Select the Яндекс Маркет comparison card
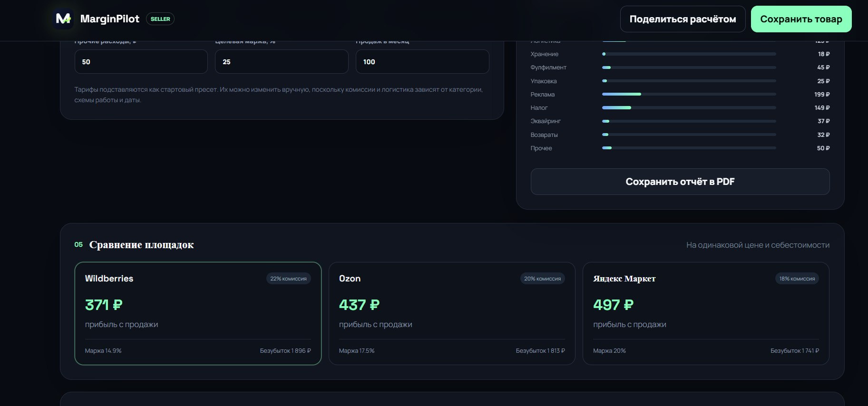This screenshot has height=406, width=868. pyautogui.click(x=706, y=313)
